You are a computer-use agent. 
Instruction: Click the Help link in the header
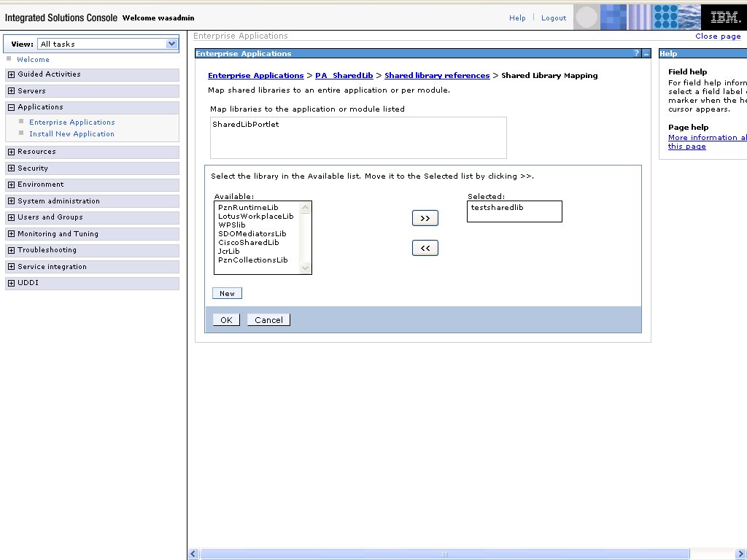click(x=517, y=18)
